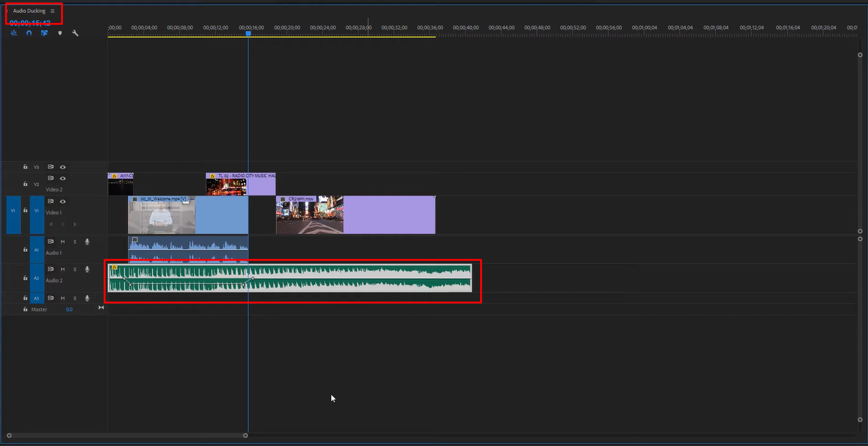Open Timeline Display Settings wrench
The width and height of the screenshot is (868, 446).
pos(75,33)
